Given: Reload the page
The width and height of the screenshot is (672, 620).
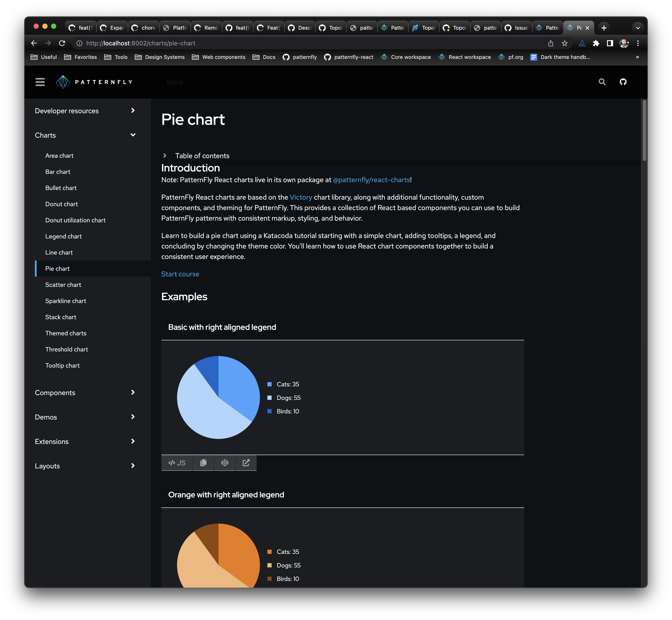Looking at the screenshot, I should 62,43.
